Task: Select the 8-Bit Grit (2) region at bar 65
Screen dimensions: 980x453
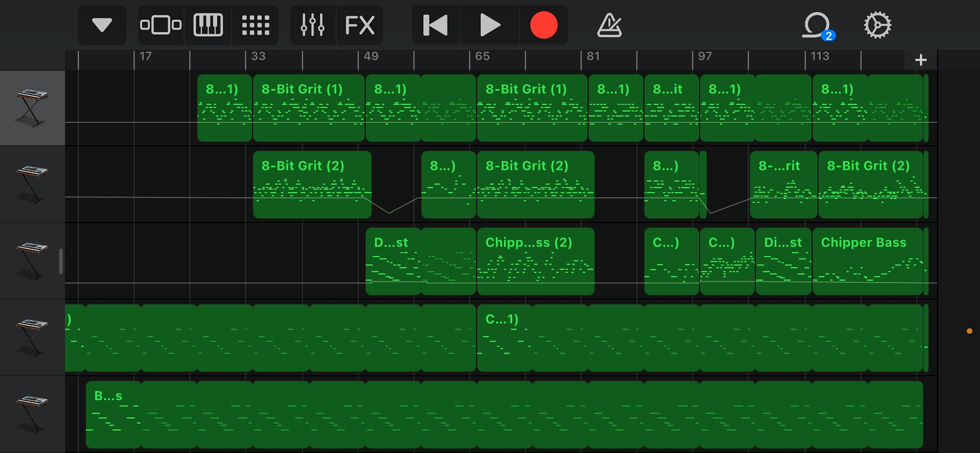Action: tap(535, 184)
